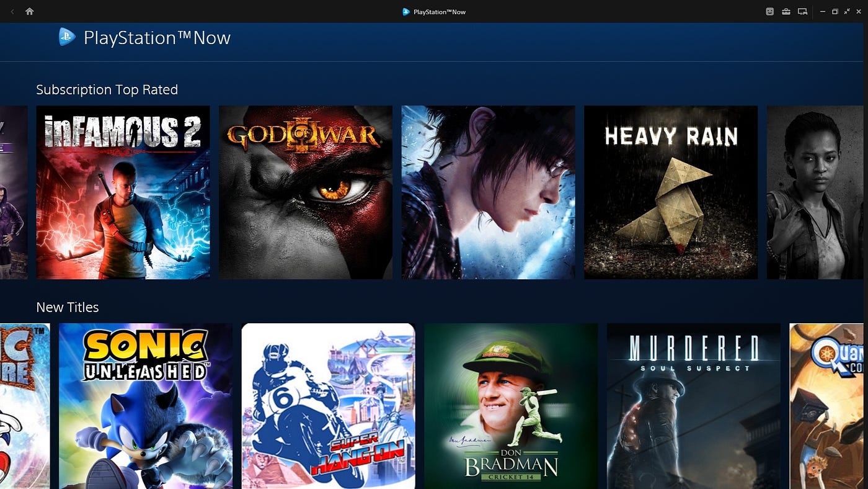
Task: Open the New Titles section heading
Action: [68, 307]
